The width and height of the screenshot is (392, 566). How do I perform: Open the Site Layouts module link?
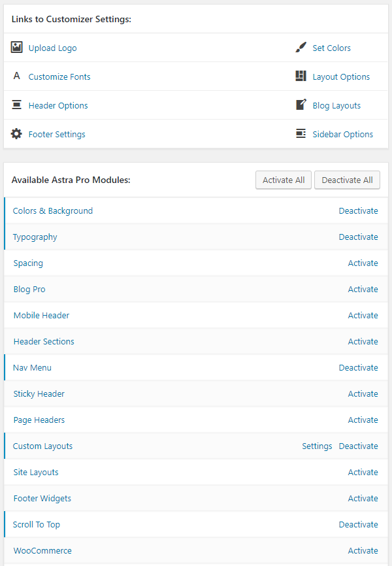pyautogui.click(x=36, y=473)
